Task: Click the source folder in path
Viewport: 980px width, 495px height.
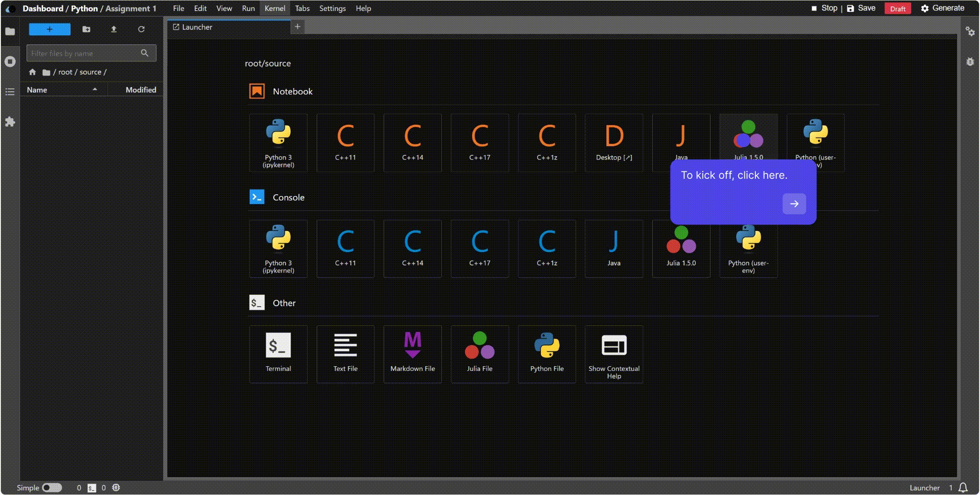Action: click(x=90, y=72)
